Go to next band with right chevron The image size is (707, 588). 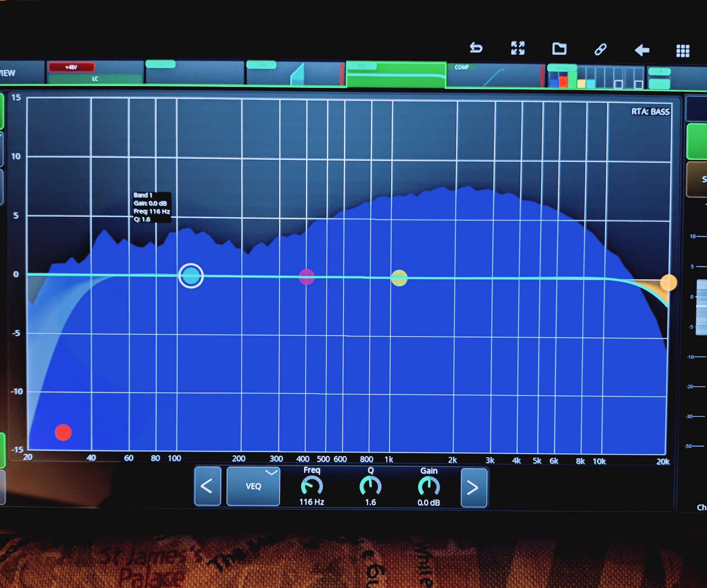(x=473, y=487)
